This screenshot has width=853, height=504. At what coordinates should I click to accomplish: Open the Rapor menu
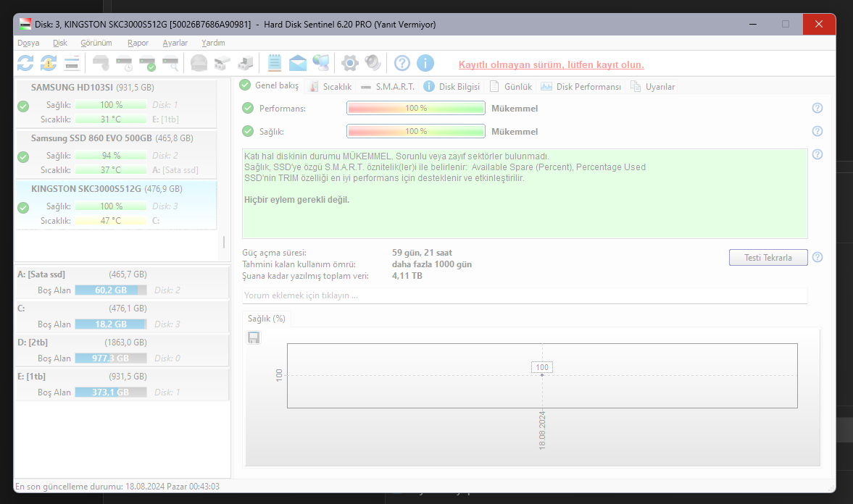[138, 43]
